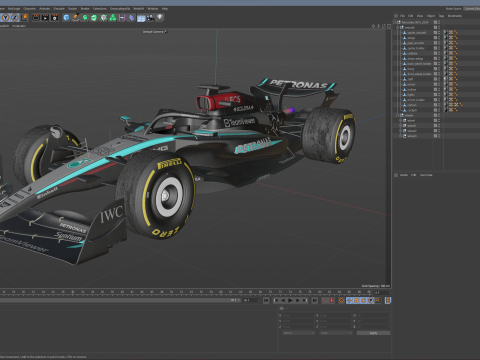The image size is (480, 360).
Task: Toggle layer square of radiator row
Action: [435, 53]
